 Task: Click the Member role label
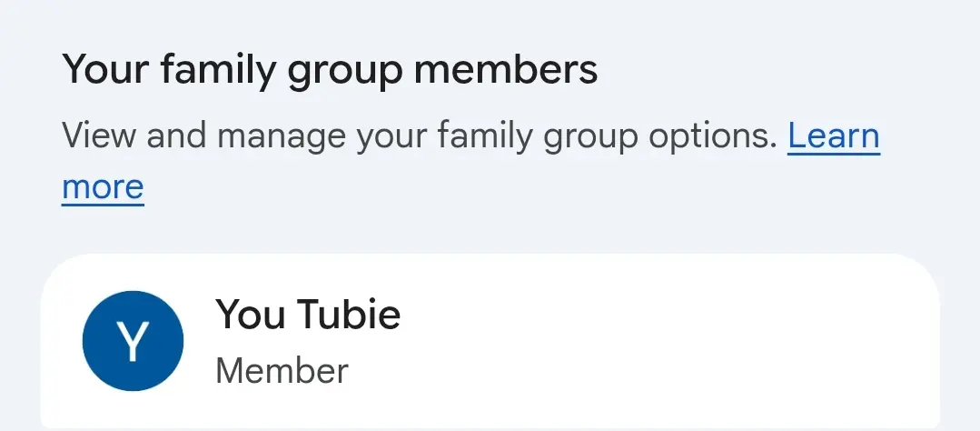click(282, 371)
